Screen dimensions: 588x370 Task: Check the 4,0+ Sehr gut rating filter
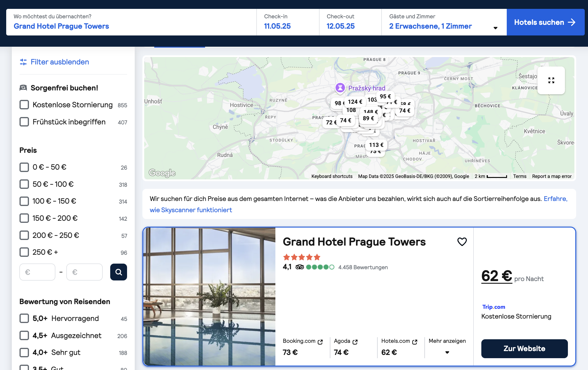click(x=24, y=352)
